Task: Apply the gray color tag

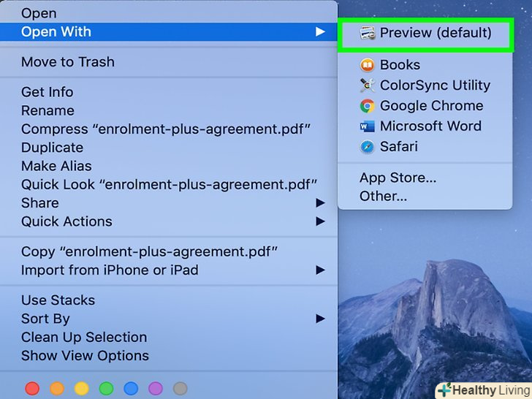Action: coord(180,389)
